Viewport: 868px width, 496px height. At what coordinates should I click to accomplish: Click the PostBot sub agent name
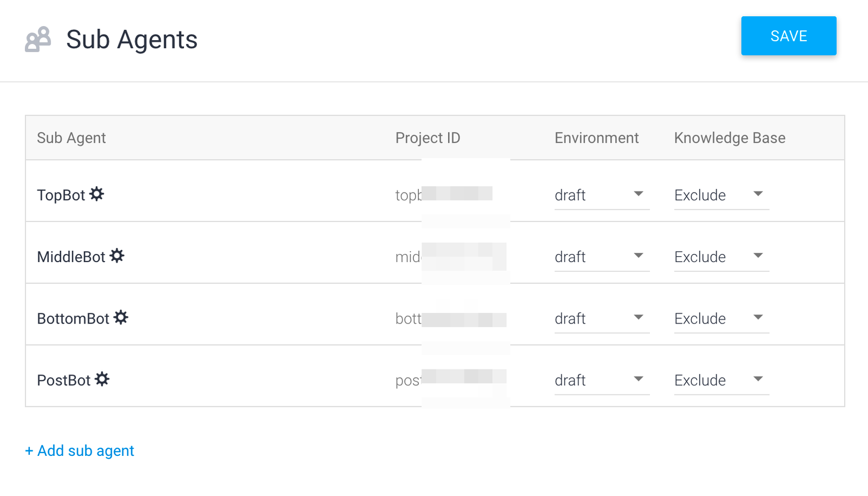coord(63,380)
